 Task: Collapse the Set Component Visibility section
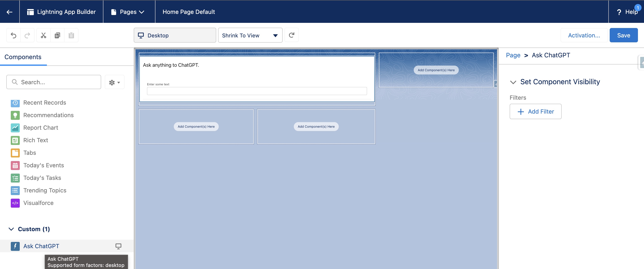(513, 82)
